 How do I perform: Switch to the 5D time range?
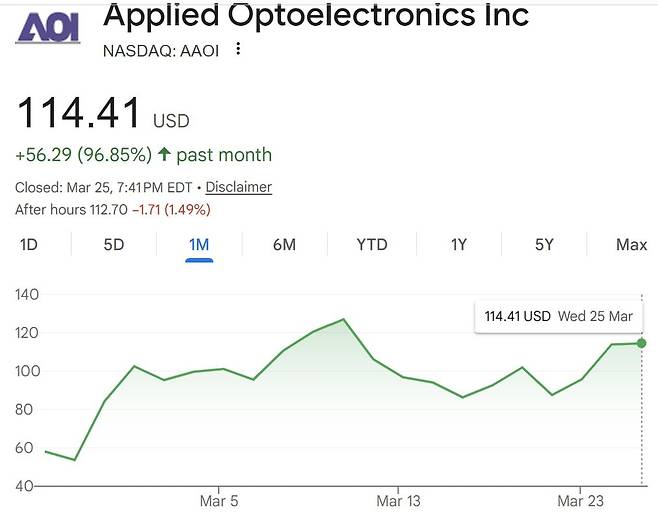tap(114, 245)
